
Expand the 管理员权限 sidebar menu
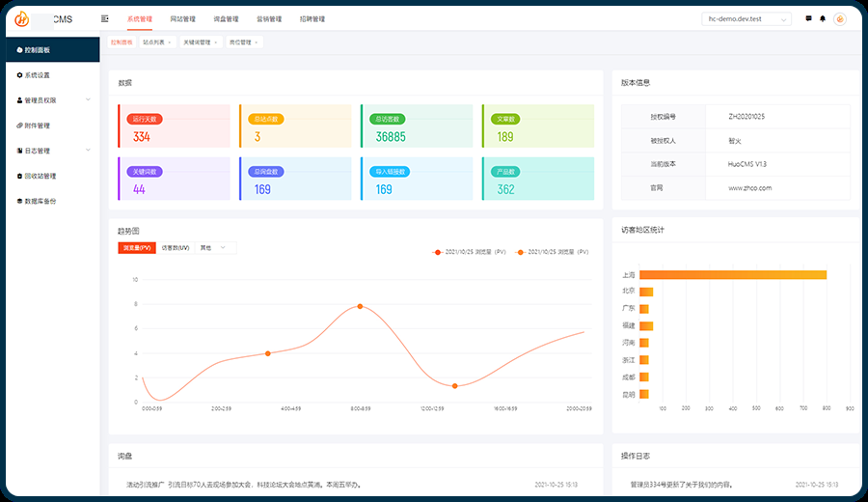88,99
